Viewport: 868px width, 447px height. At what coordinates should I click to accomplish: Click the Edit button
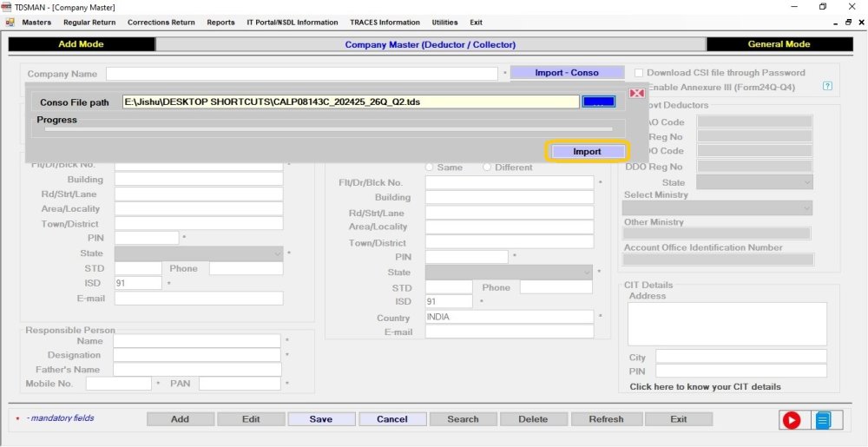251,418
